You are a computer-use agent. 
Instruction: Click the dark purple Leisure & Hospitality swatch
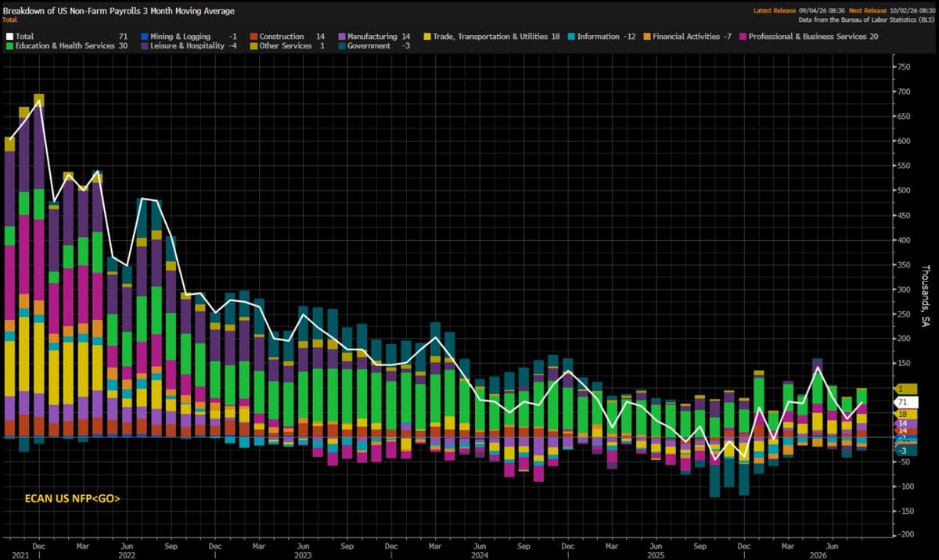[x=145, y=46]
